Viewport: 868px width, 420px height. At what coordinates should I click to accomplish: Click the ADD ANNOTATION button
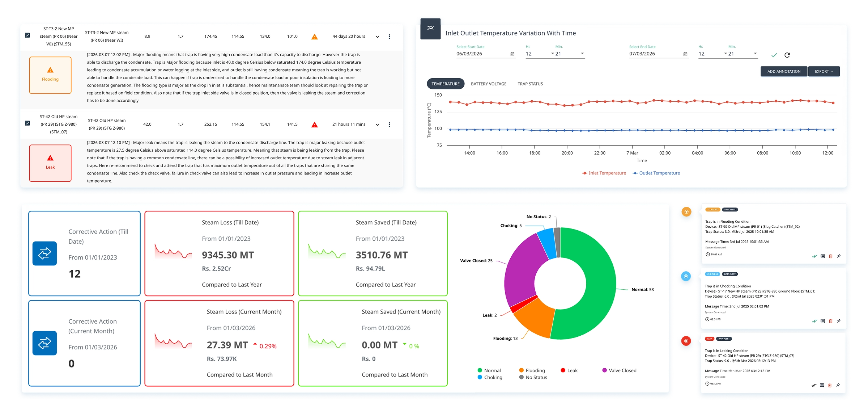(784, 71)
